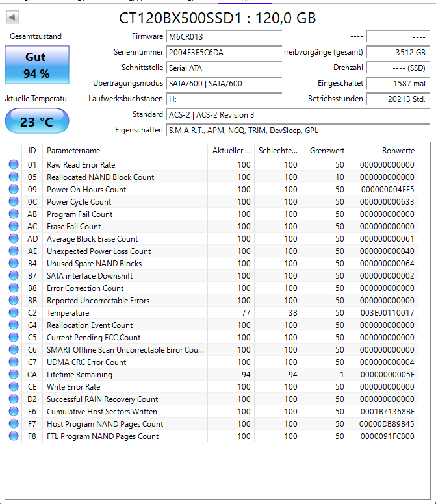Go to previous disk with back arrow
The height and width of the screenshot is (504, 436).
pos(12,17)
